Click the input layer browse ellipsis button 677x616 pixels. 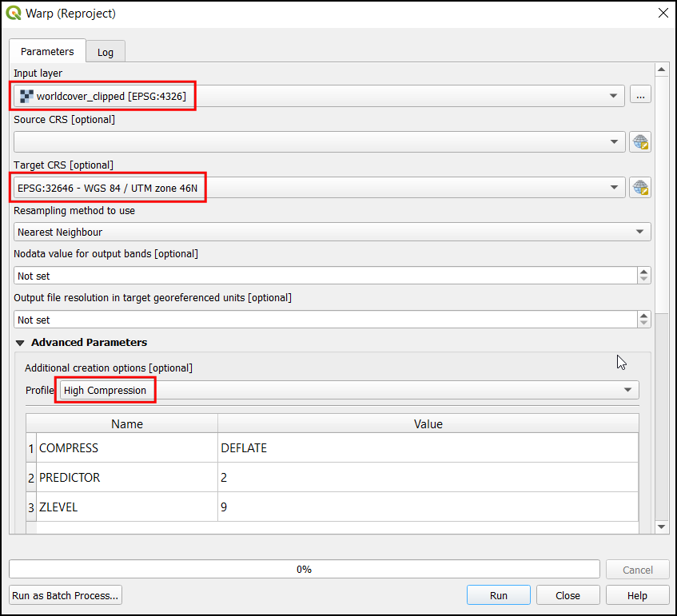click(639, 95)
